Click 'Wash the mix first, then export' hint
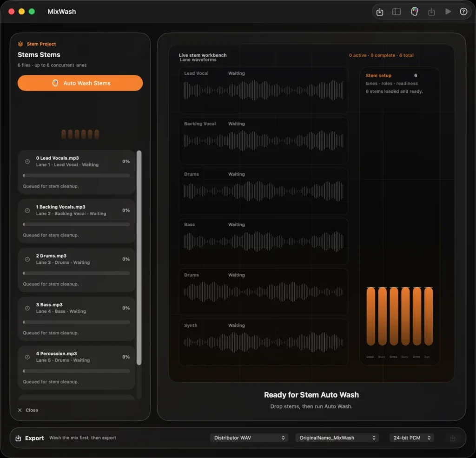The width and height of the screenshot is (476, 458). pyautogui.click(x=83, y=438)
